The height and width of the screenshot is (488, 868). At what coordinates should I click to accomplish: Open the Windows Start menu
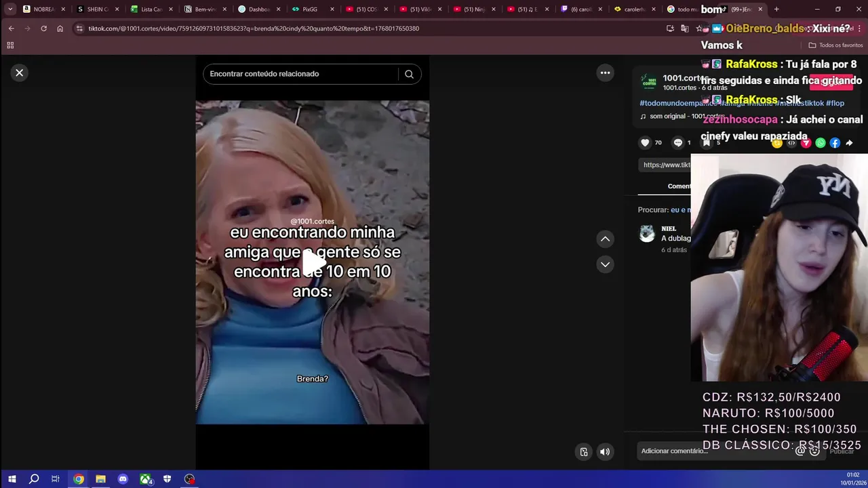click(12, 479)
